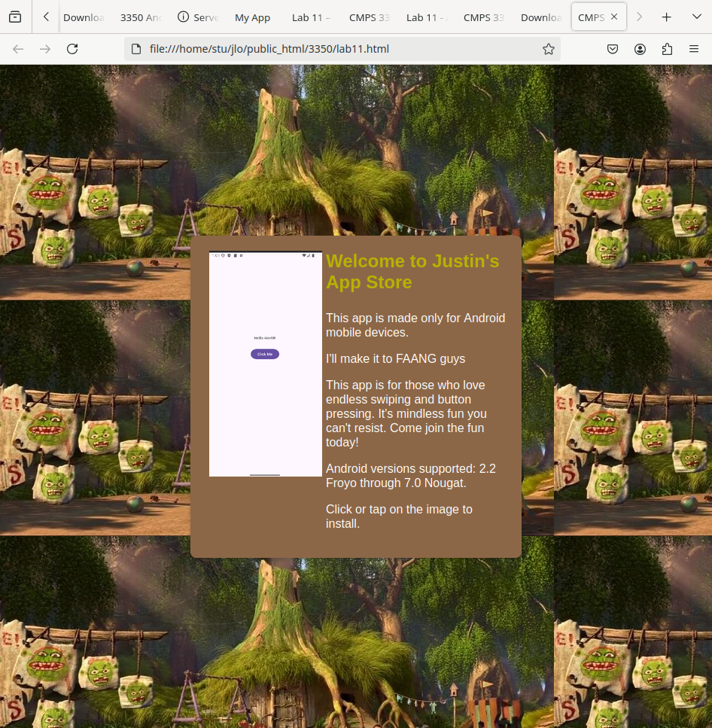This screenshot has height=728, width=712.
Task: Bookmark this page with the star icon
Action: point(549,49)
